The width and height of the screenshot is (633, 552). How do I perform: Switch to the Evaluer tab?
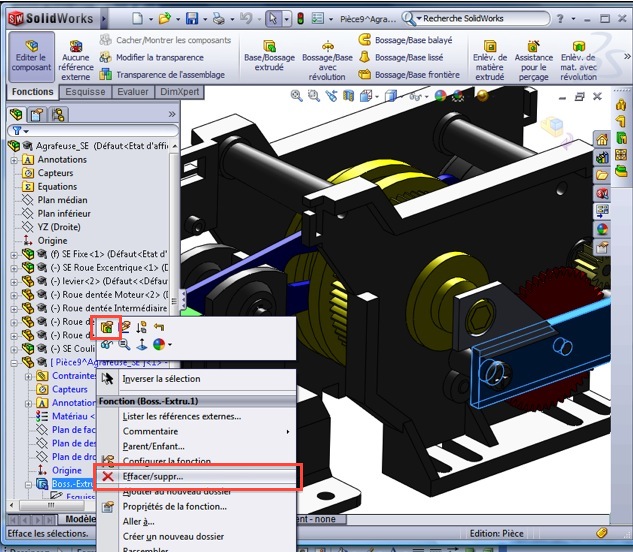point(133,92)
